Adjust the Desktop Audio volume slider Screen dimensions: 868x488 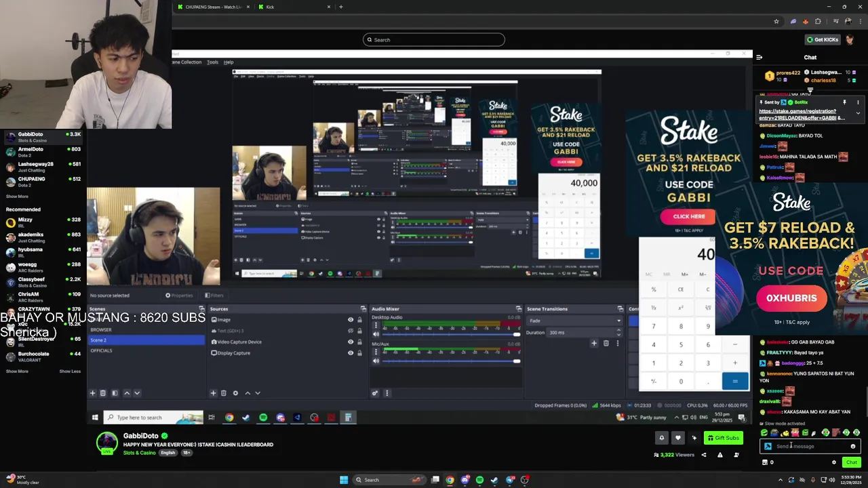450,334
